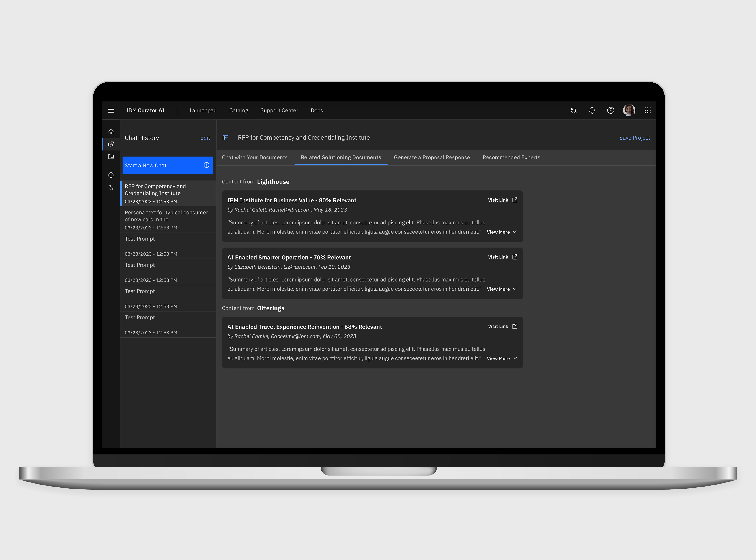756x560 pixels.
Task: Open Docs in the top navigation
Action: point(316,110)
